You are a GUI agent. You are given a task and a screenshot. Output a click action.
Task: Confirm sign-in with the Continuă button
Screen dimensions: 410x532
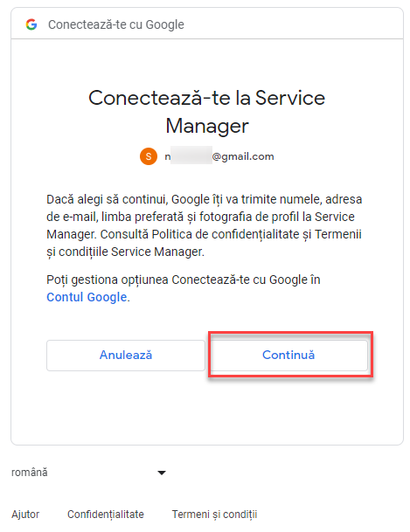coord(288,355)
